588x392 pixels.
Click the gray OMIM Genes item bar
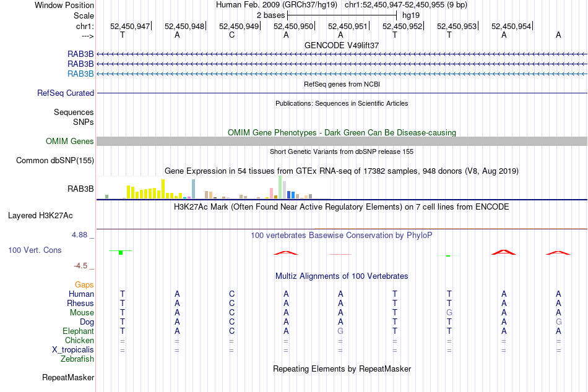pyautogui.click(x=342, y=142)
